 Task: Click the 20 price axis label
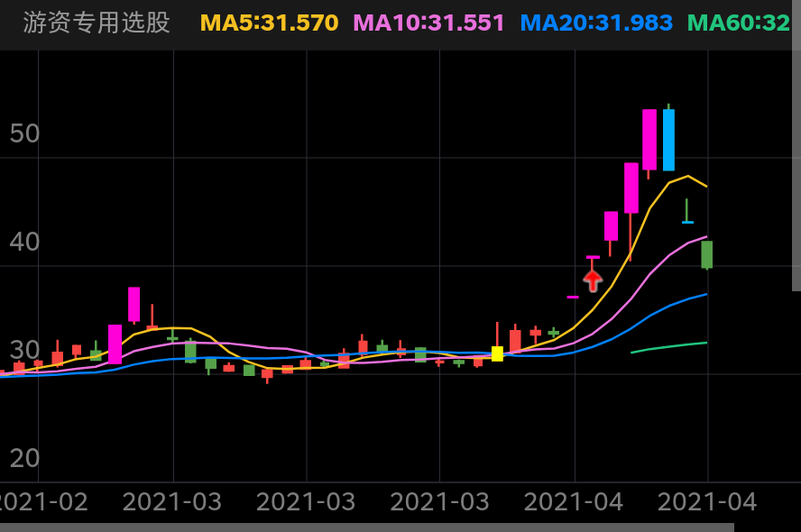24,458
